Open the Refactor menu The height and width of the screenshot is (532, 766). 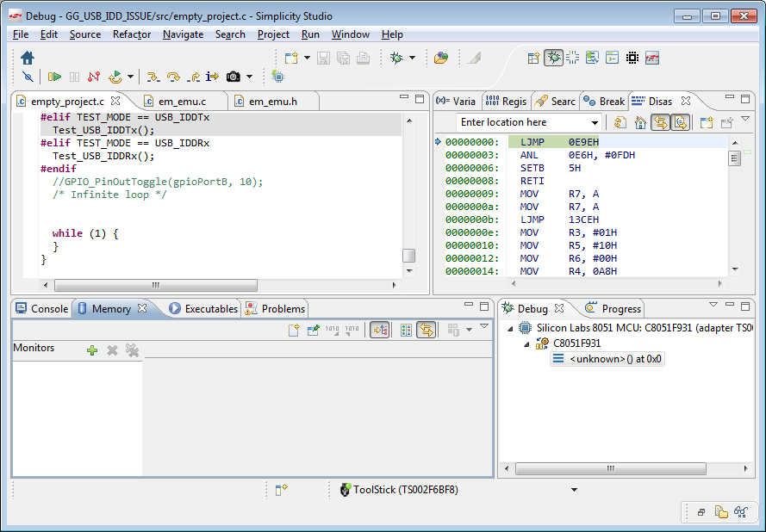[x=131, y=34]
